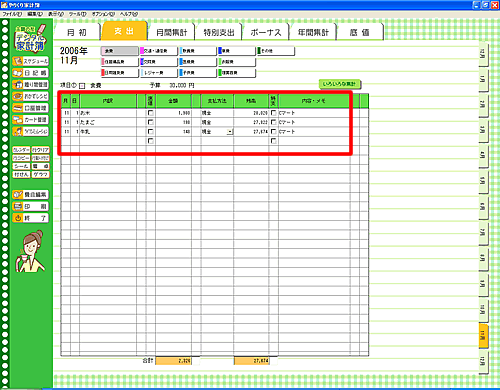The width and height of the screenshot is (500, 390).
Task: Open the ファイル(F) menu
Action: click(x=12, y=14)
